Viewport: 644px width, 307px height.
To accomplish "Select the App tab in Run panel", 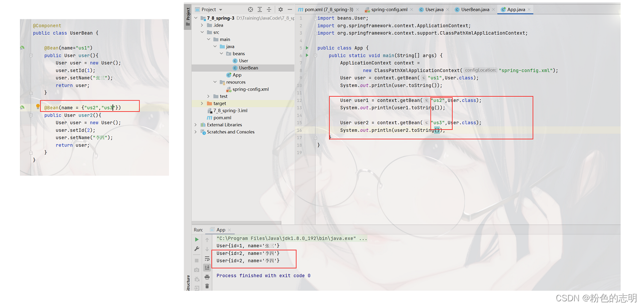I will [221, 230].
